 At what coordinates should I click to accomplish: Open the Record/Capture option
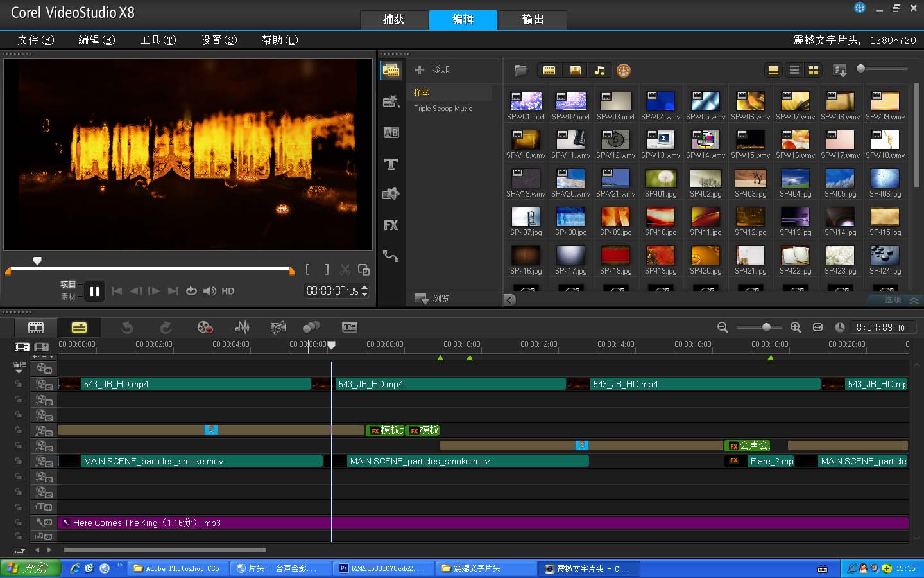pos(205,328)
